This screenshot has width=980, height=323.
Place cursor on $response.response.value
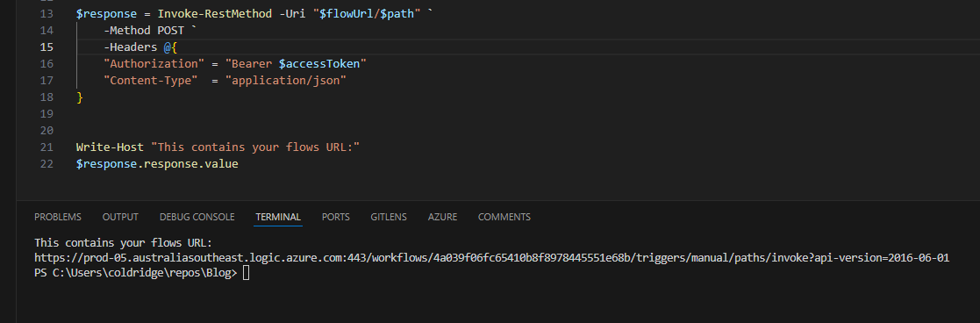click(x=157, y=164)
